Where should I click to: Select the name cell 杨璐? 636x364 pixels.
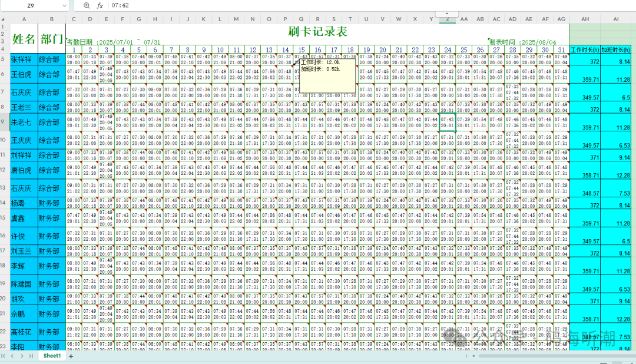pyautogui.click(x=24, y=203)
